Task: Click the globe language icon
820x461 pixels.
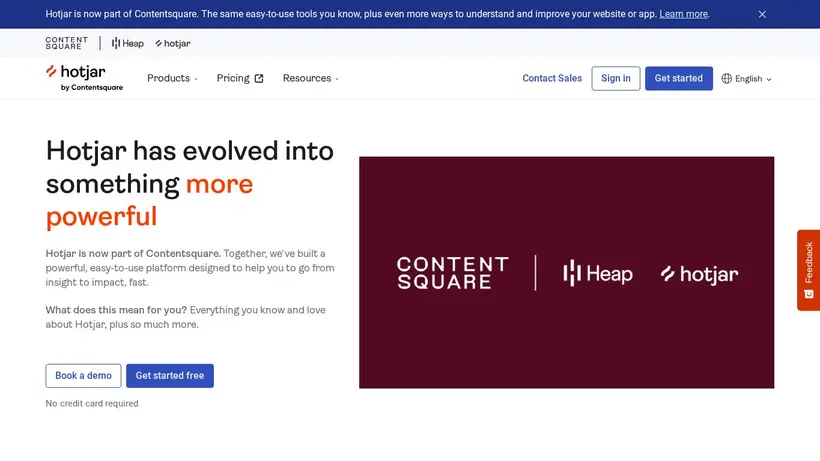Action: pyautogui.click(x=726, y=78)
